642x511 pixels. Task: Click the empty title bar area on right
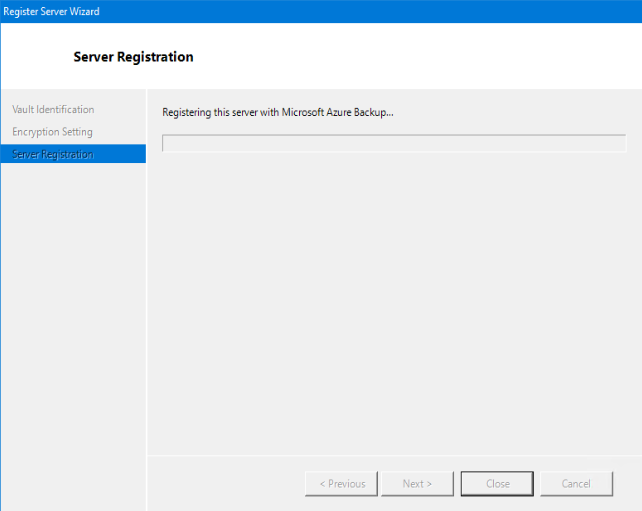(x=400, y=11)
